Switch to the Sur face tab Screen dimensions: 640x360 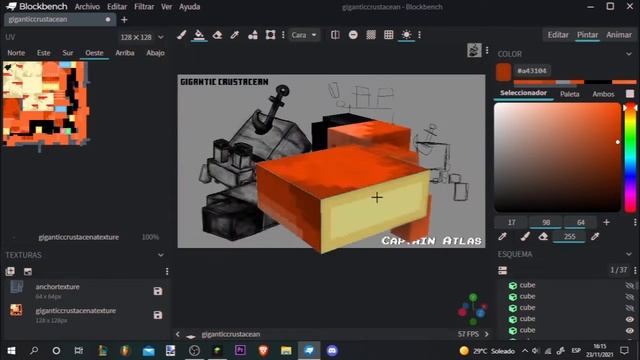[x=68, y=53]
